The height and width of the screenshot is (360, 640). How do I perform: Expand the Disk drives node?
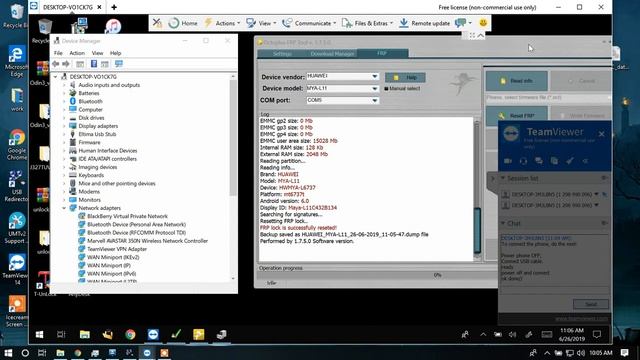64,118
